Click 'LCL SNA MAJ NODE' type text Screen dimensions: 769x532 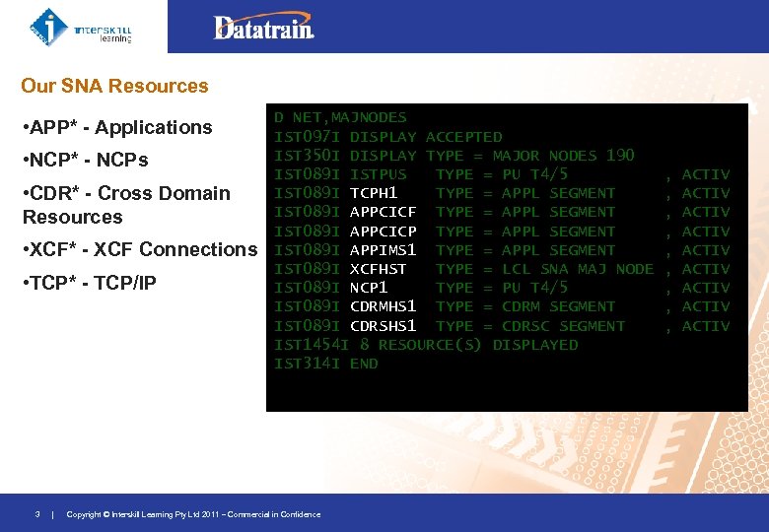(x=578, y=269)
